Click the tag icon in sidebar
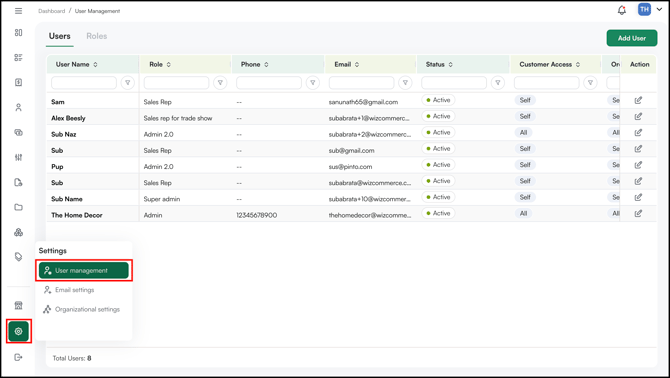The height and width of the screenshot is (378, 670). click(18, 257)
